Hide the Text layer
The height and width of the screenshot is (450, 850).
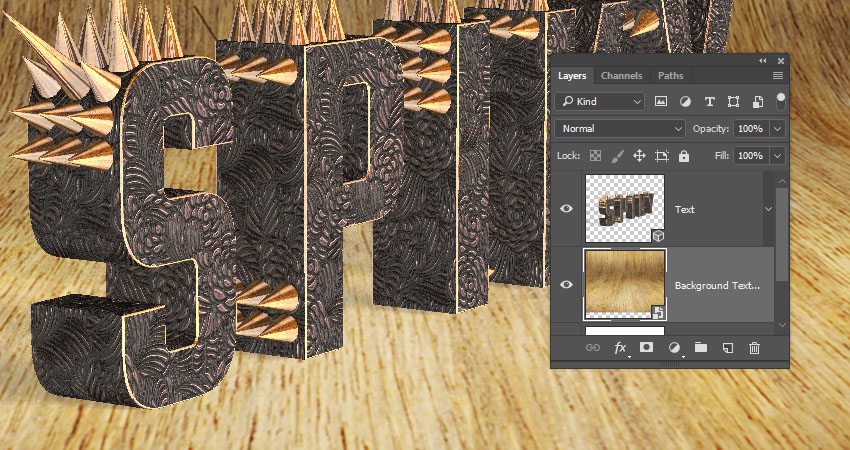pos(566,208)
